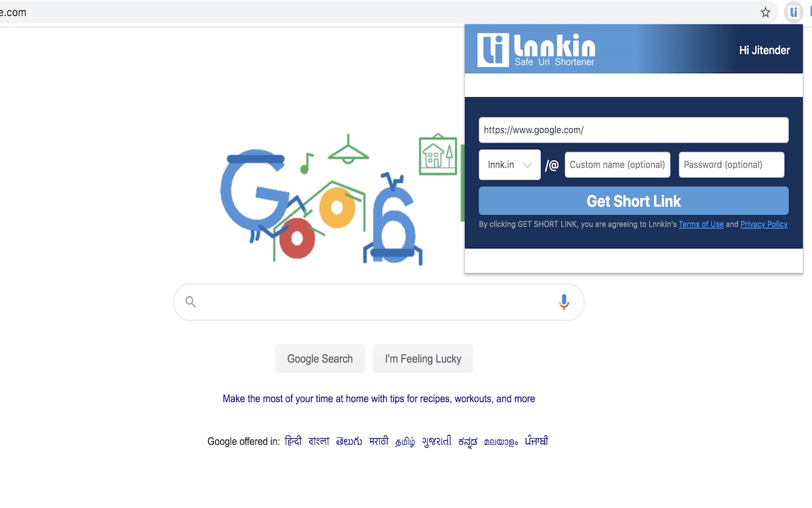The width and height of the screenshot is (812, 508).
Task: Focus the Custom name optional field
Action: coord(617,165)
